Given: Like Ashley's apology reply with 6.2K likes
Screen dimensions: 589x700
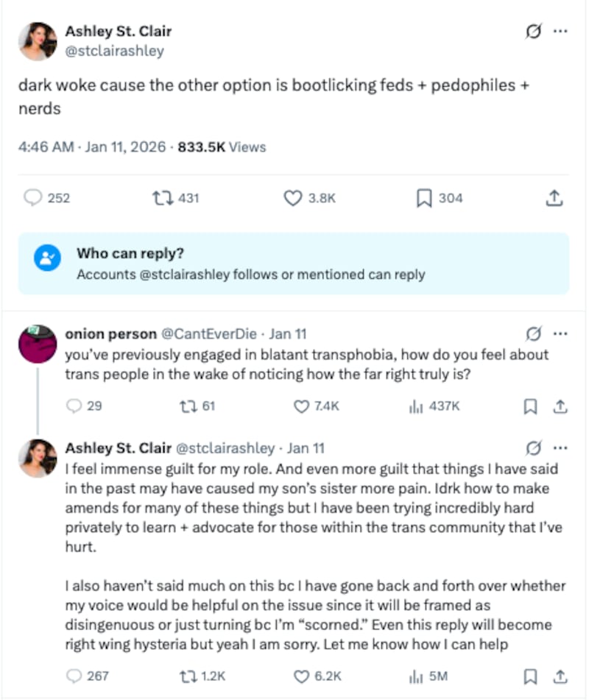Looking at the screenshot, I should pos(301,676).
